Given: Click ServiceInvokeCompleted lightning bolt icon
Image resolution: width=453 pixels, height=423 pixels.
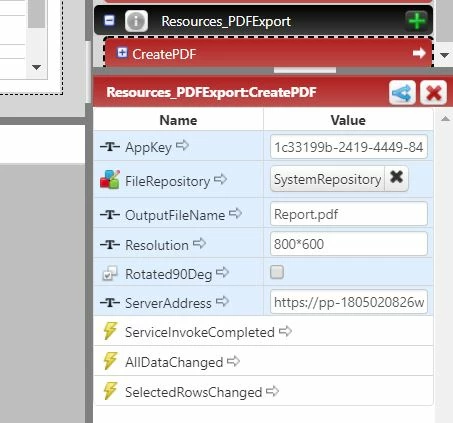Looking at the screenshot, I should 110,331.
